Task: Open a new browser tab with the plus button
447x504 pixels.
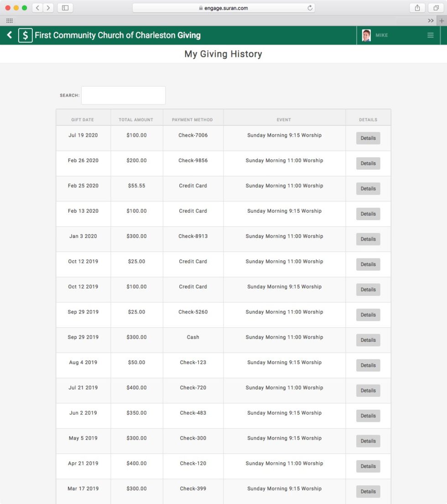Action: (x=442, y=21)
